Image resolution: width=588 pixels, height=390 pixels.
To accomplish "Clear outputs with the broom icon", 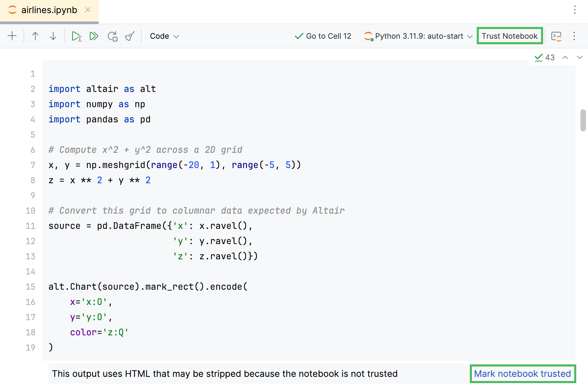I will coord(129,36).
